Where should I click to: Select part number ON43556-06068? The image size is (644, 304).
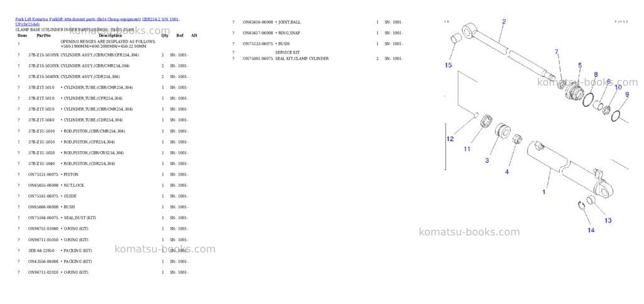(x=43, y=262)
